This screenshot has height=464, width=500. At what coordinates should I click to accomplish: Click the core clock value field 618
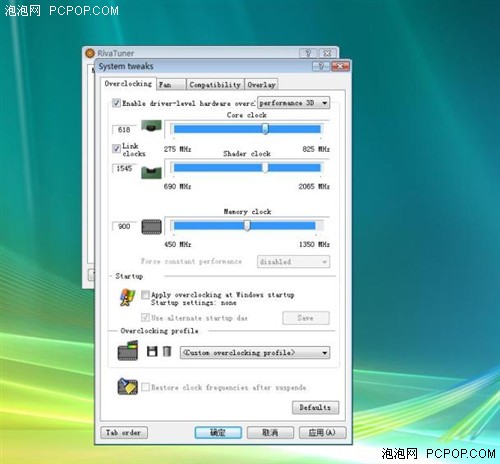click(124, 130)
